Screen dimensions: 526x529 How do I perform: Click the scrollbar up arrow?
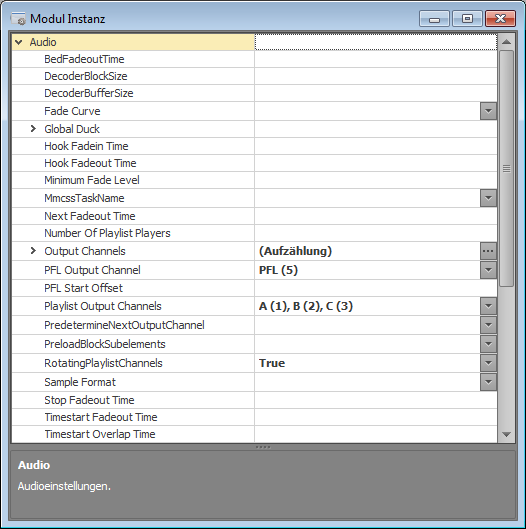click(x=506, y=42)
